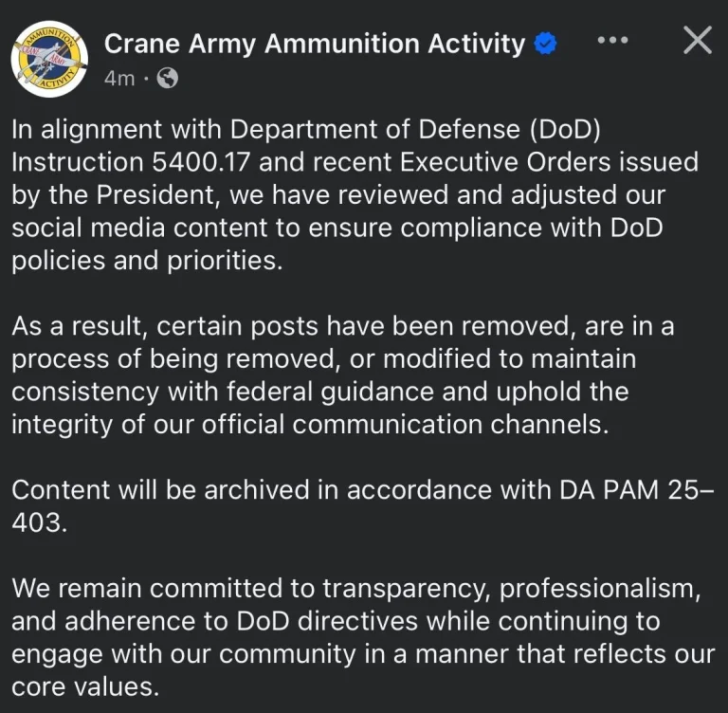Click the globe public audience icon

click(168, 79)
